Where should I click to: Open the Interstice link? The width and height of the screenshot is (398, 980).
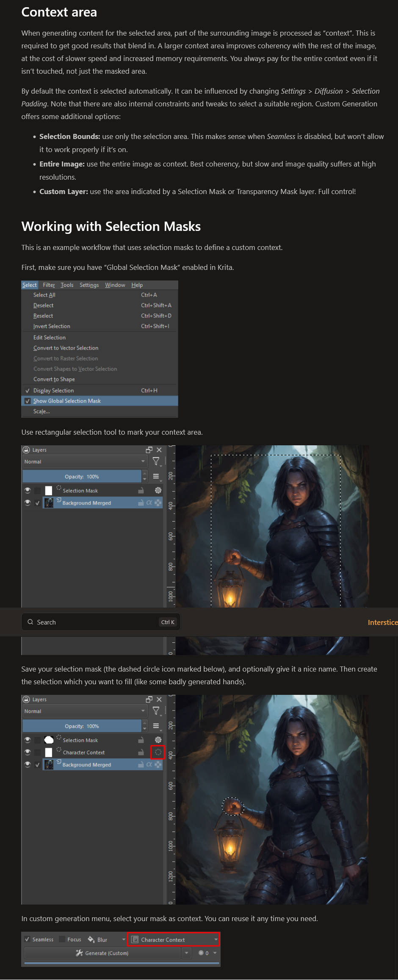coord(383,622)
